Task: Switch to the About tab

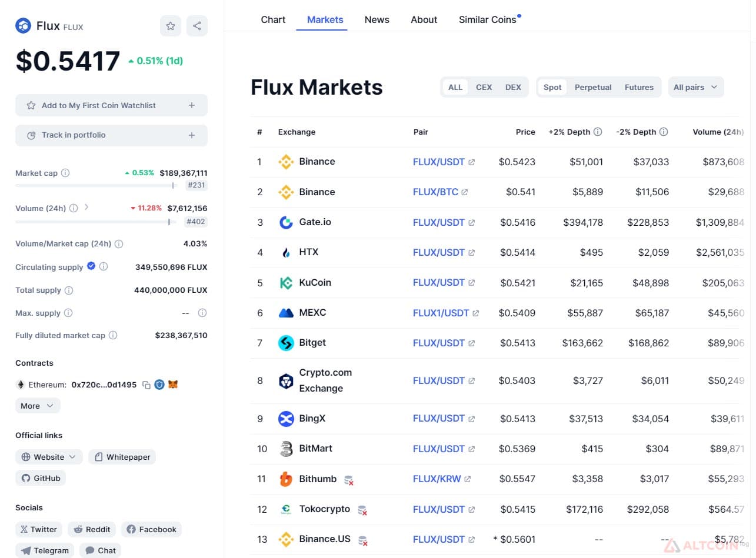Action: [424, 19]
